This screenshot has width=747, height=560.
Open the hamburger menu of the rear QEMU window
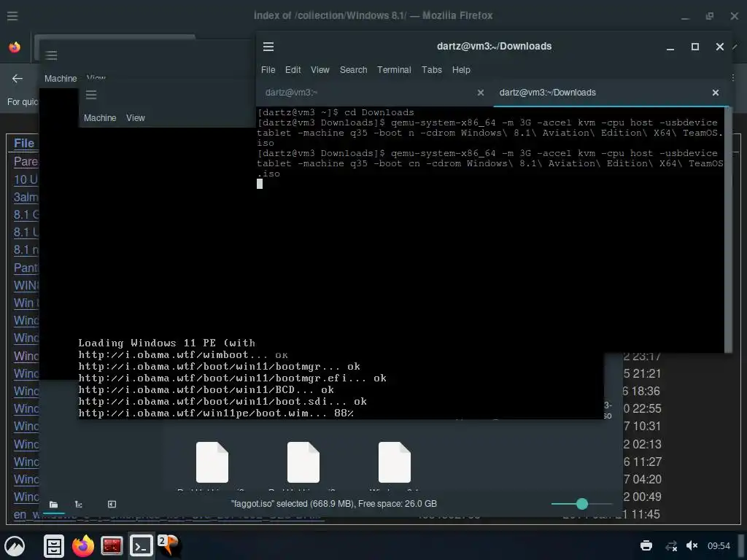(x=52, y=55)
